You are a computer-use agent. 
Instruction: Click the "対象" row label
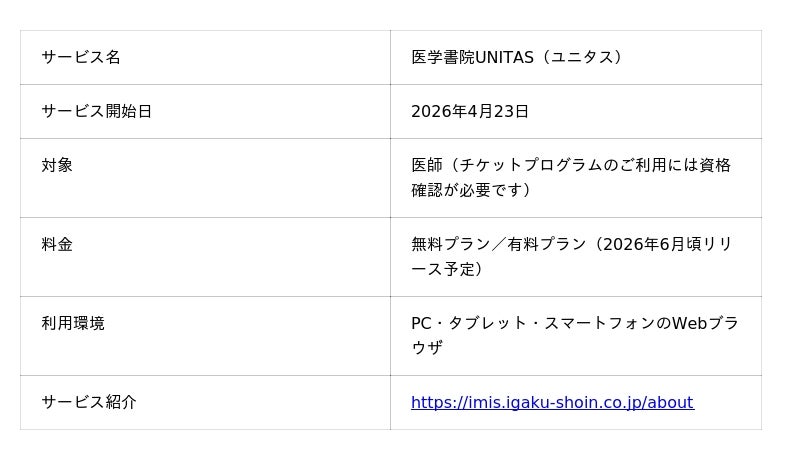[x=57, y=166]
